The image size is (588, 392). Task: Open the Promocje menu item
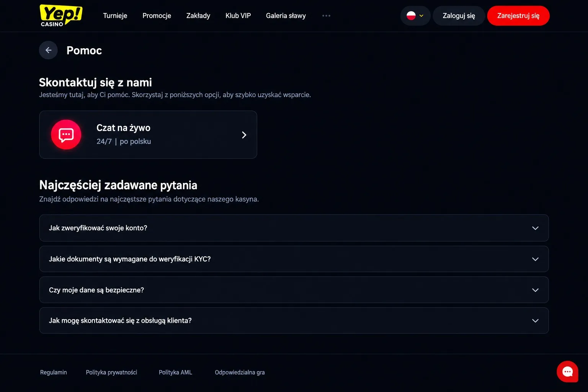tap(157, 16)
